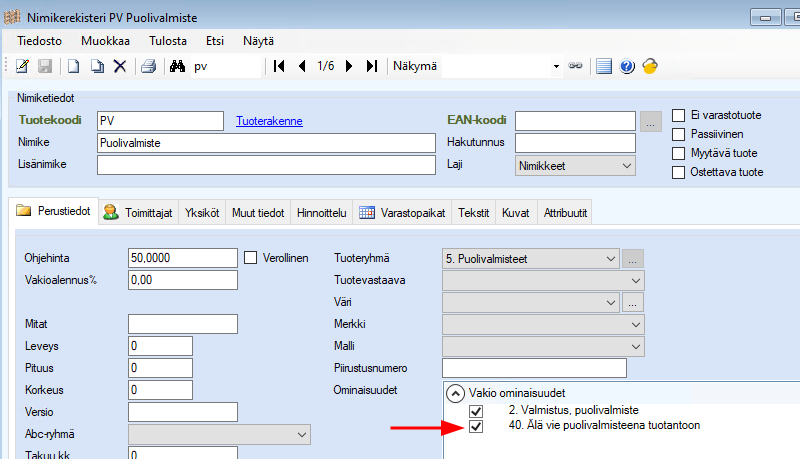Switch to the Hinnoittelu tab
Viewport: 800px width, 459px height.
pos(322,213)
